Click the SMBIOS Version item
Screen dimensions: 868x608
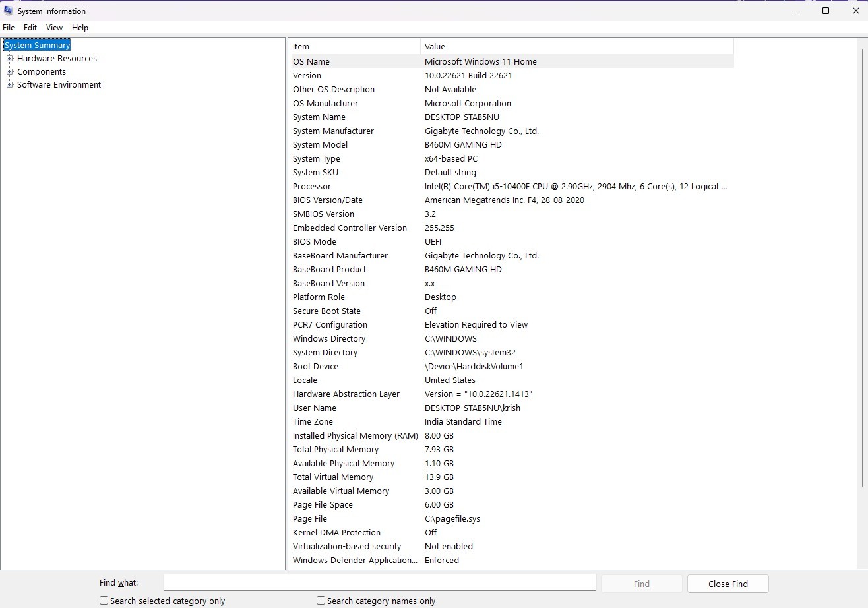coord(323,214)
